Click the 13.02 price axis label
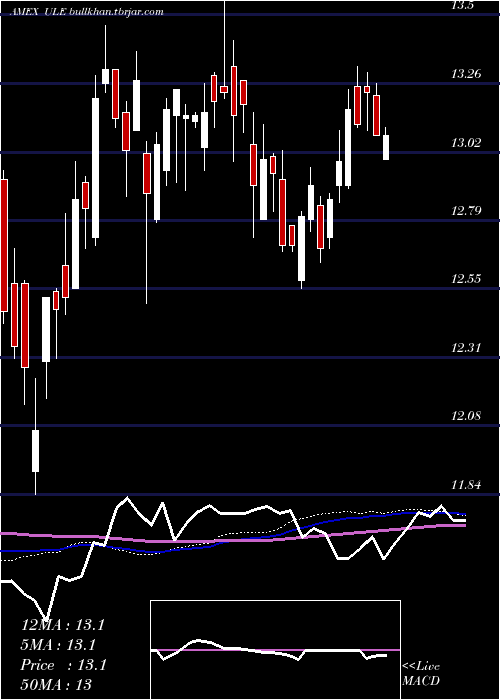Viewport: 500px width, 700px height. (x=467, y=143)
